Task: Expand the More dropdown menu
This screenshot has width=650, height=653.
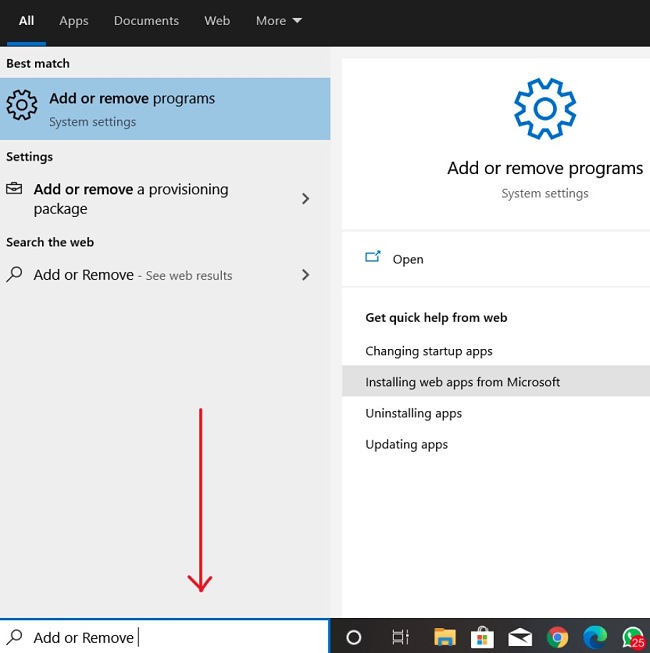Action: click(279, 21)
